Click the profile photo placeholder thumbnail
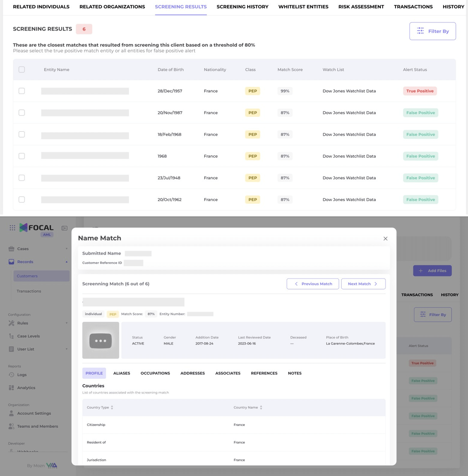 point(101,340)
